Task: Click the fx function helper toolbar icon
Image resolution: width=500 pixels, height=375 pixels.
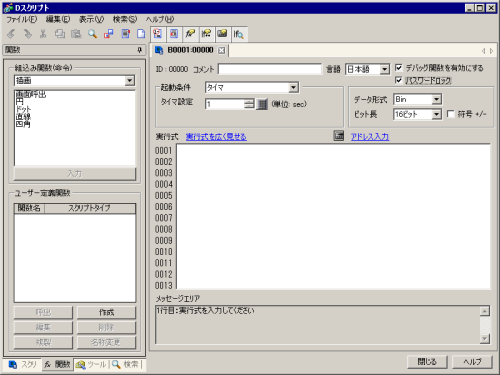Action: [x=190, y=34]
